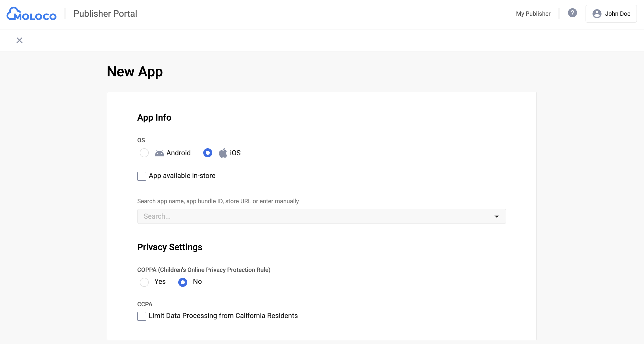Choose No for COPPA

pos(183,282)
